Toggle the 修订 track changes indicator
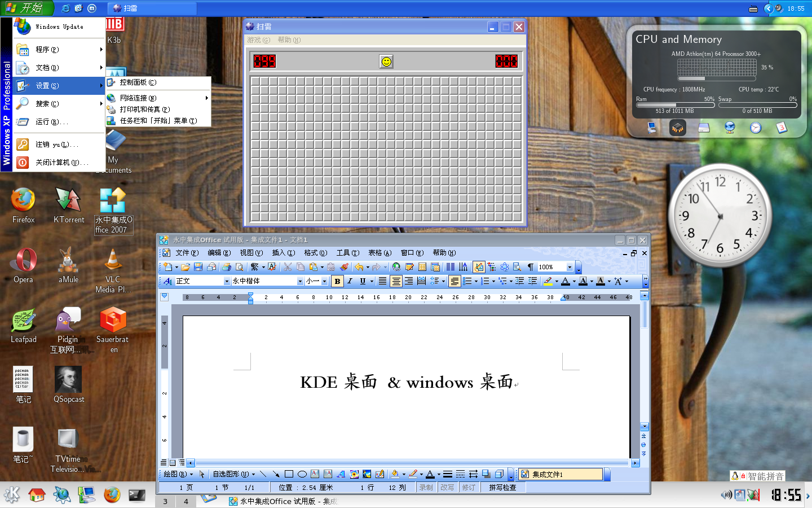The image size is (812, 508). [469, 487]
